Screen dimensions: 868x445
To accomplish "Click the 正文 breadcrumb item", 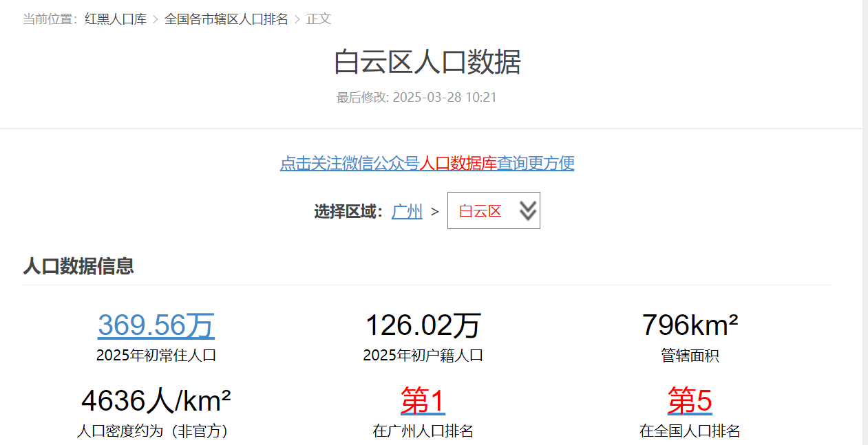I will tap(319, 19).
